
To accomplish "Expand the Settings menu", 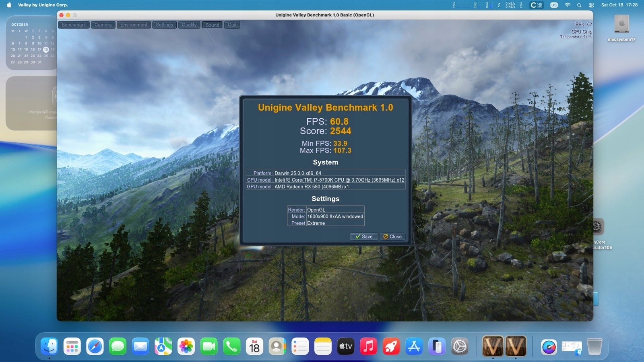I will tap(164, 25).
